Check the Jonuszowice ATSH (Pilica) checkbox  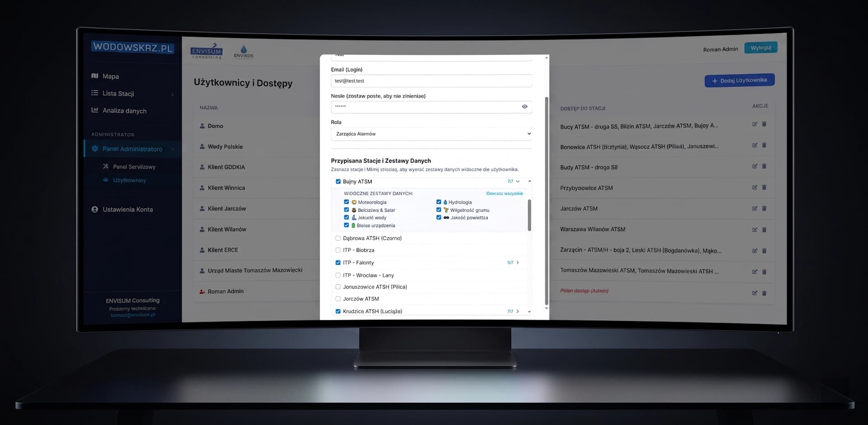pos(338,287)
